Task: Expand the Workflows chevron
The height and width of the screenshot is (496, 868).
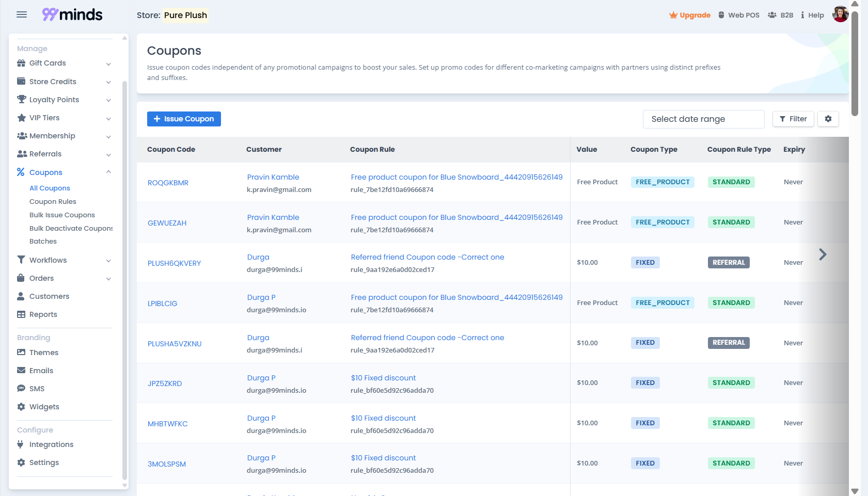Action: coord(108,261)
